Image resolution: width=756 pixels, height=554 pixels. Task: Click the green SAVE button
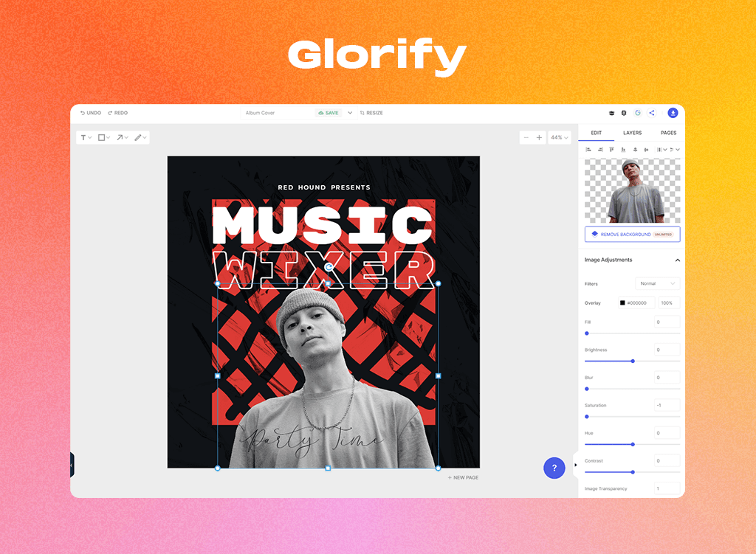click(329, 113)
